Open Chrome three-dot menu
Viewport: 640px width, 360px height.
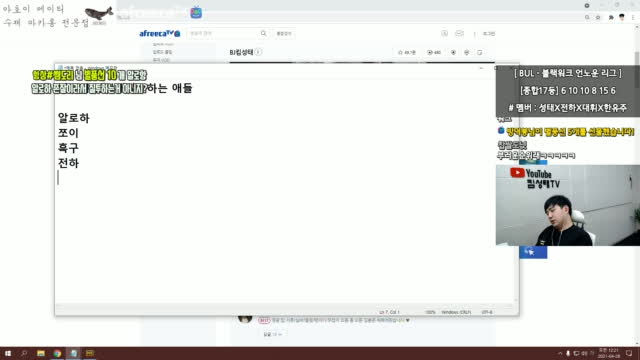(633, 18)
